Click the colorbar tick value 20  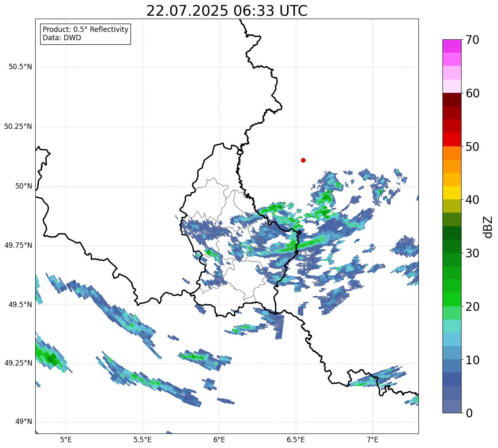(x=472, y=307)
